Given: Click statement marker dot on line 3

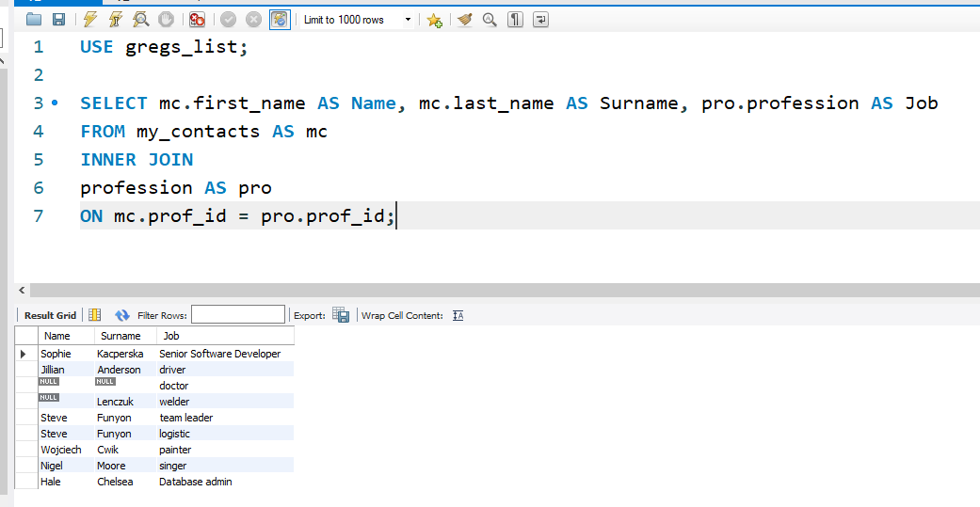Looking at the screenshot, I should click(x=55, y=103).
